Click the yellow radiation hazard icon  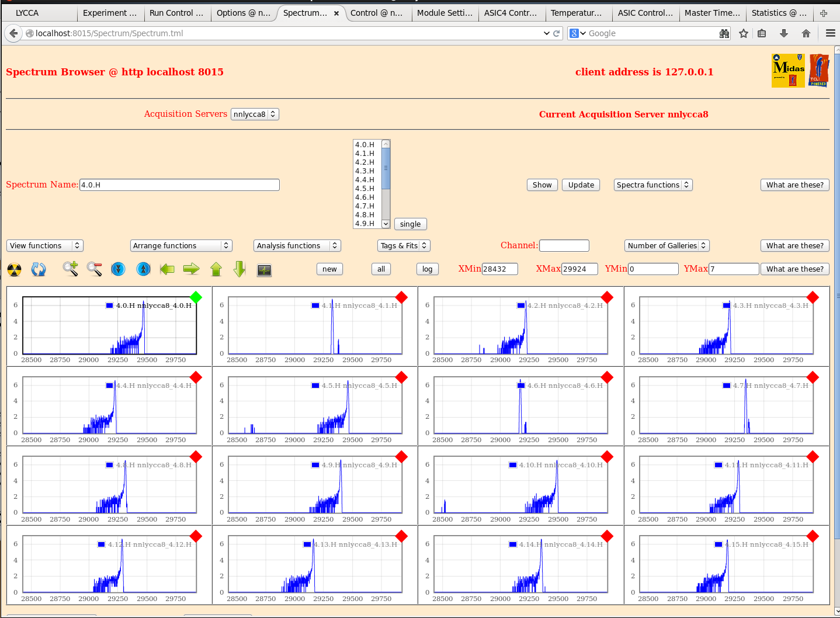[14, 270]
